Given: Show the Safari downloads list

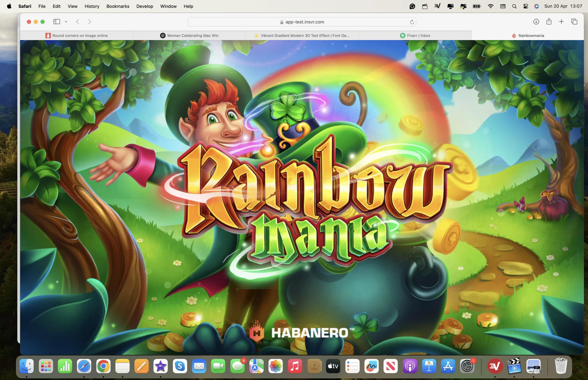Looking at the screenshot, I should click(x=536, y=22).
